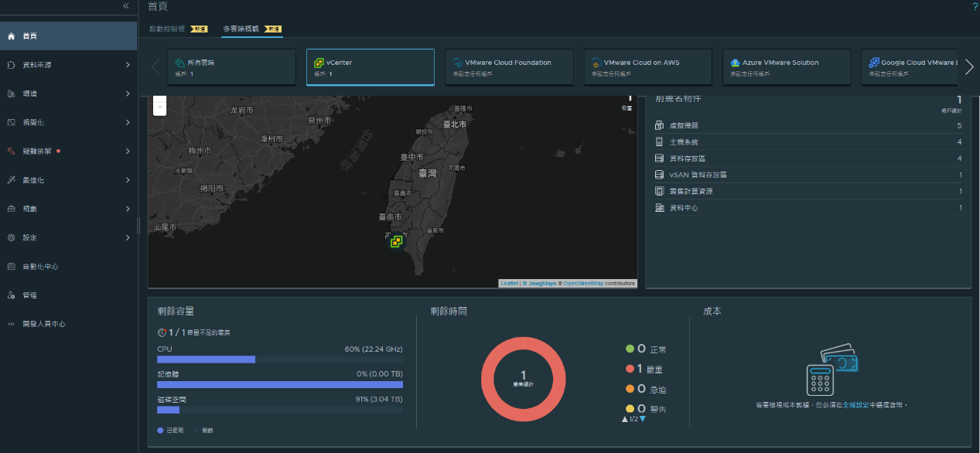Click the 虛擬機器 virtual machine icon
Screen dimensions: 980x453
pyautogui.click(x=659, y=125)
